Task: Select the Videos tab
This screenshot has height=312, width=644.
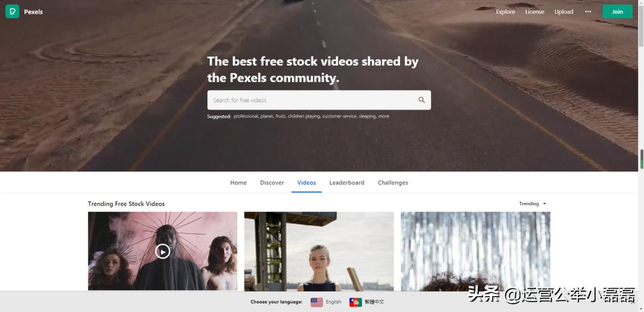Action: pos(306,183)
